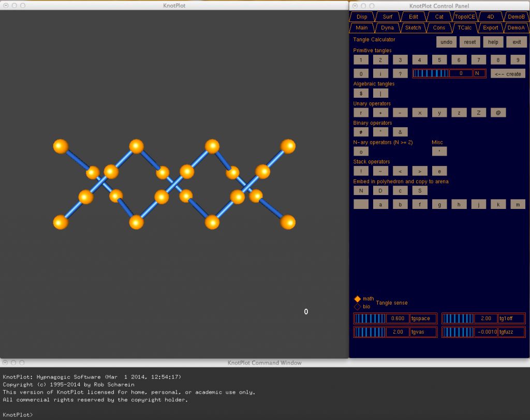Open the Sketch tab
530x420 pixels.
413,28
